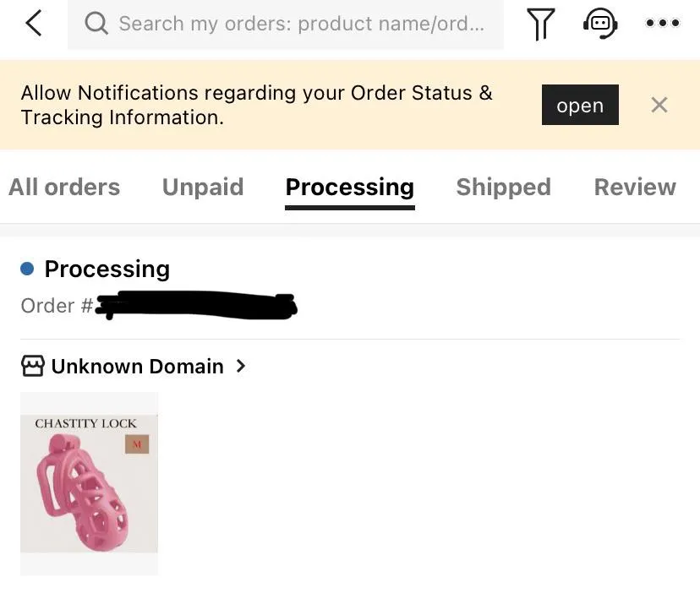Open the Review tab

coord(635,187)
